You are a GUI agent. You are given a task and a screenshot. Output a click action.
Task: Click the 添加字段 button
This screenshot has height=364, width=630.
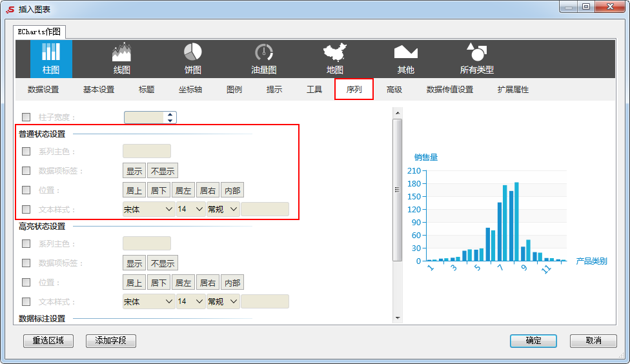(x=111, y=341)
